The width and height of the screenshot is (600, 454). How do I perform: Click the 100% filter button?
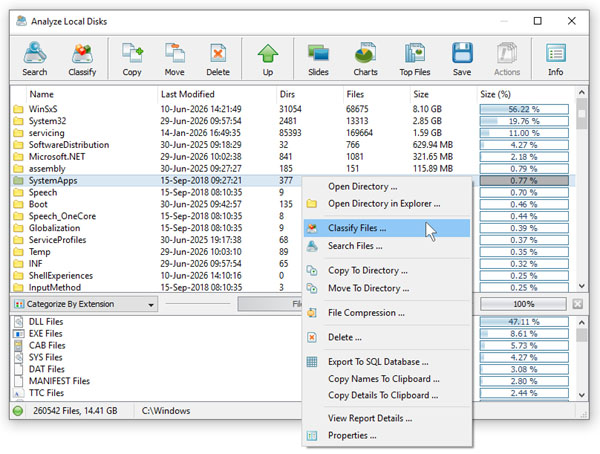[523, 304]
